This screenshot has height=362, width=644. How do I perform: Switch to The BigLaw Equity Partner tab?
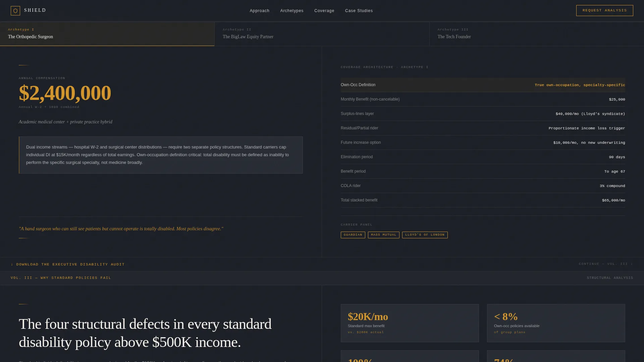[x=322, y=34]
